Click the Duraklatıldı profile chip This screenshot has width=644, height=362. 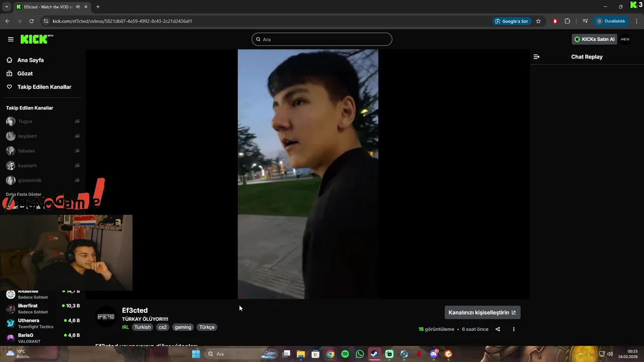pyautogui.click(x=611, y=21)
